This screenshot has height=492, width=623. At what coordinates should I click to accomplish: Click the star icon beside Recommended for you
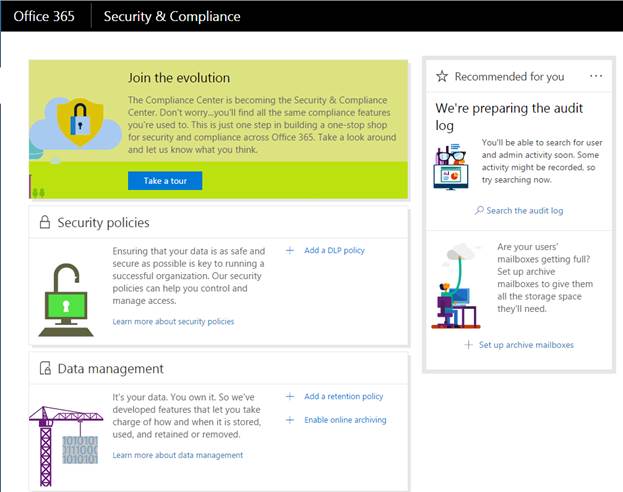(x=442, y=76)
